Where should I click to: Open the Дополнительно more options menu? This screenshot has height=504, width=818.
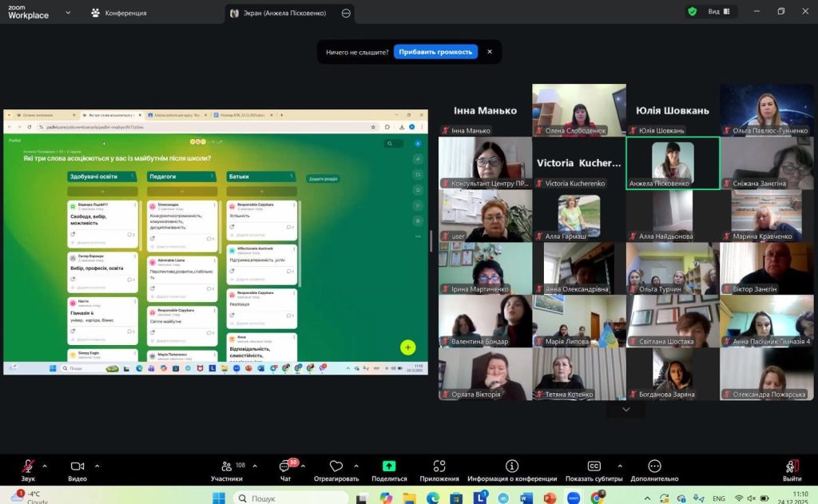[654, 466]
